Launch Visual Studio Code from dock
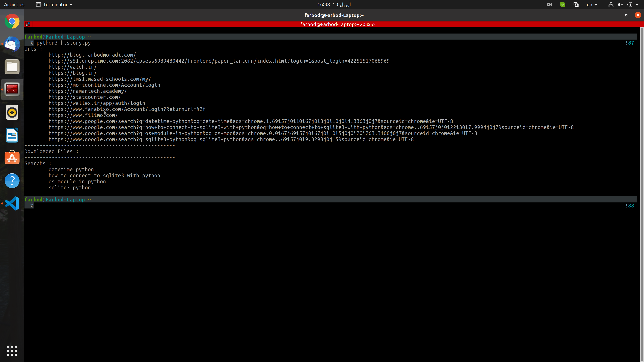The height and width of the screenshot is (362, 644). click(12, 203)
